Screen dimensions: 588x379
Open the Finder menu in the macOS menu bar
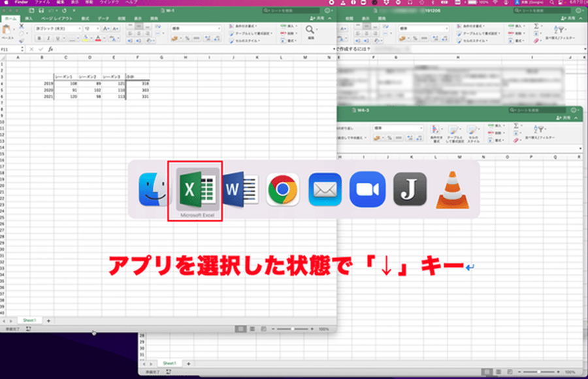(22, 2)
